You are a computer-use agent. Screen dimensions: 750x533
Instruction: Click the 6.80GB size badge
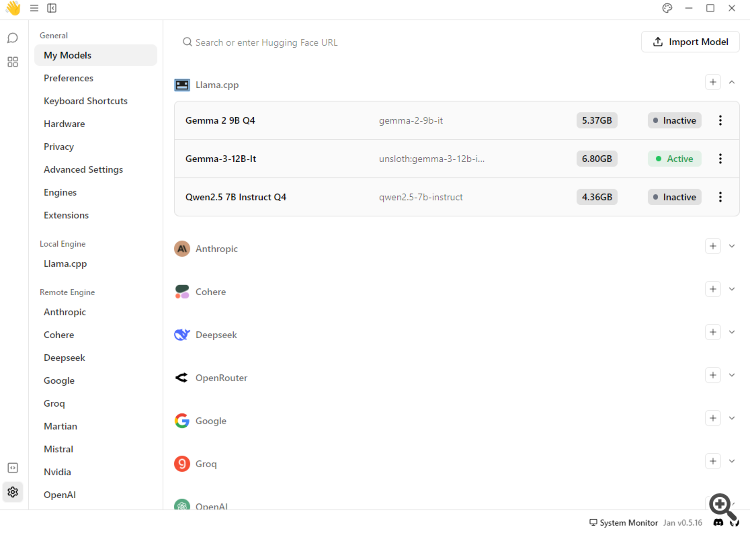tap(597, 159)
